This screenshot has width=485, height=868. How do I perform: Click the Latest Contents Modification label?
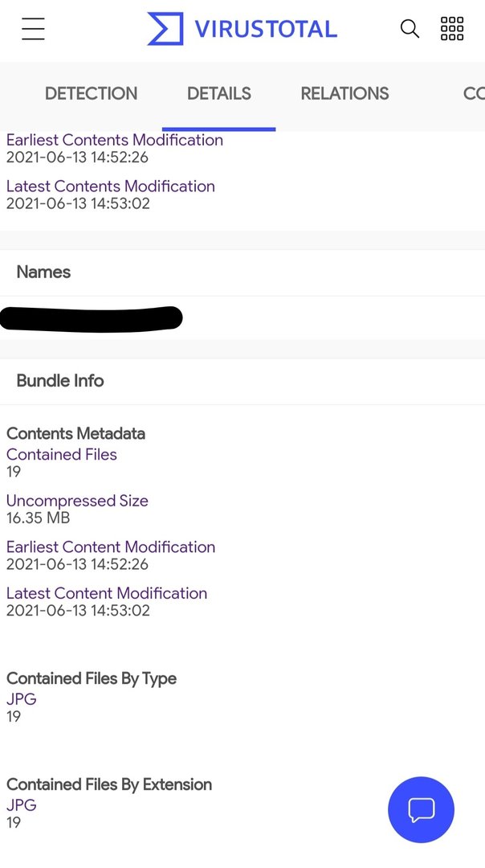pos(111,186)
